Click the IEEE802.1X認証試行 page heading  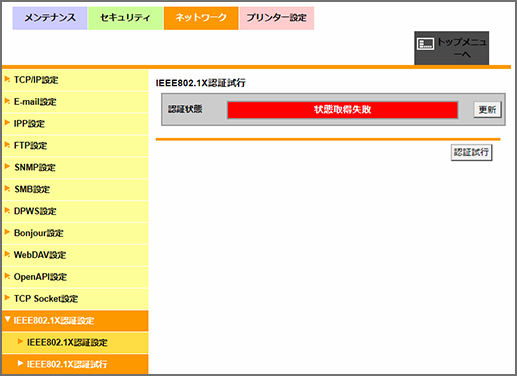200,83
